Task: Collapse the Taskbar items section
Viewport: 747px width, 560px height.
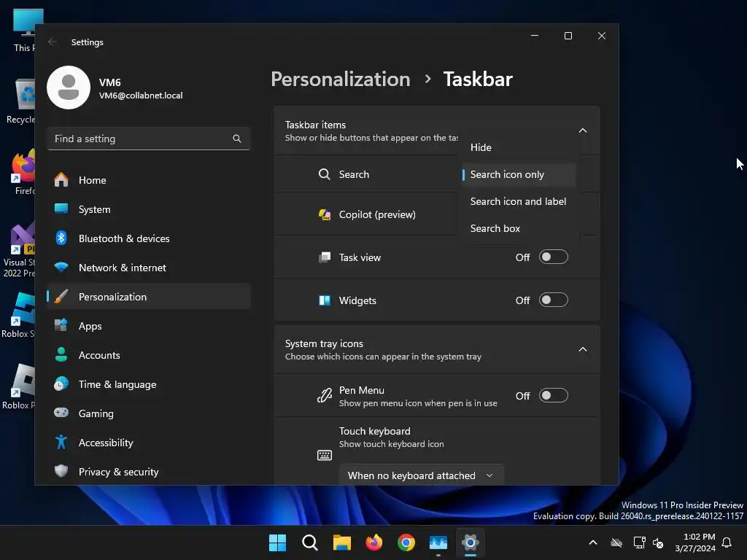Action: pyautogui.click(x=583, y=131)
